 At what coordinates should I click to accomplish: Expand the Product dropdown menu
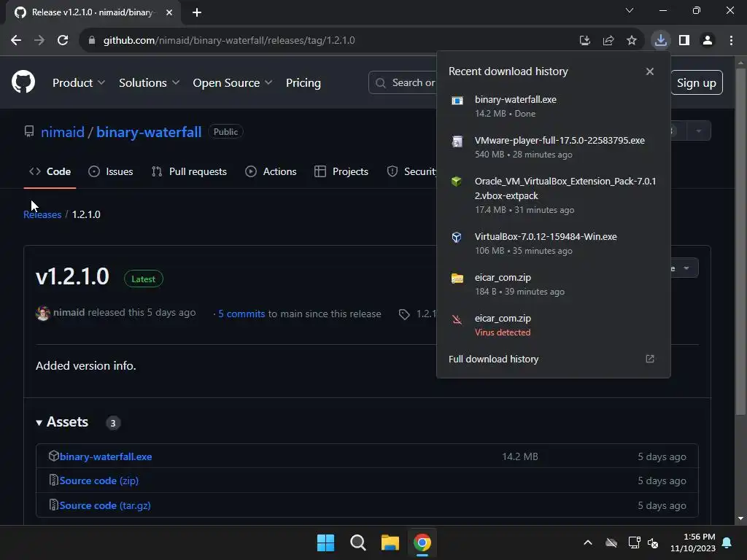79,83
